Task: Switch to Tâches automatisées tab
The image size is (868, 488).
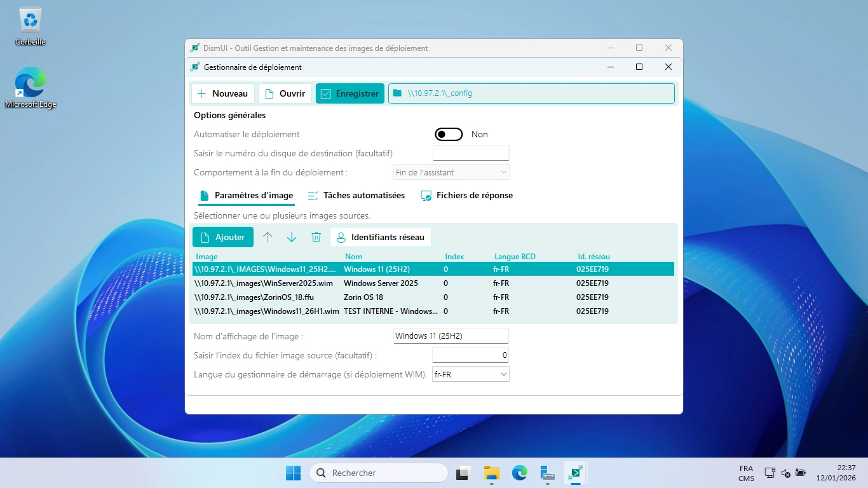Action: pyautogui.click(x=356, y=196)
